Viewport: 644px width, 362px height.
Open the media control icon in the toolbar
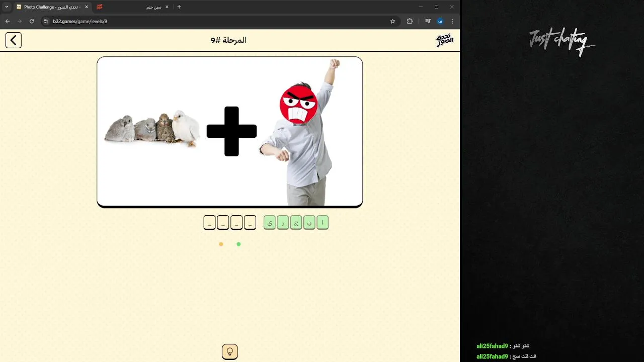tap(428, 21)
